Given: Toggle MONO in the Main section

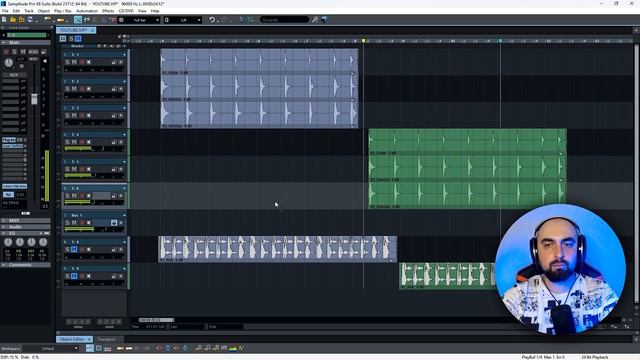Looking at the screenshot, I should coord(33,52).
